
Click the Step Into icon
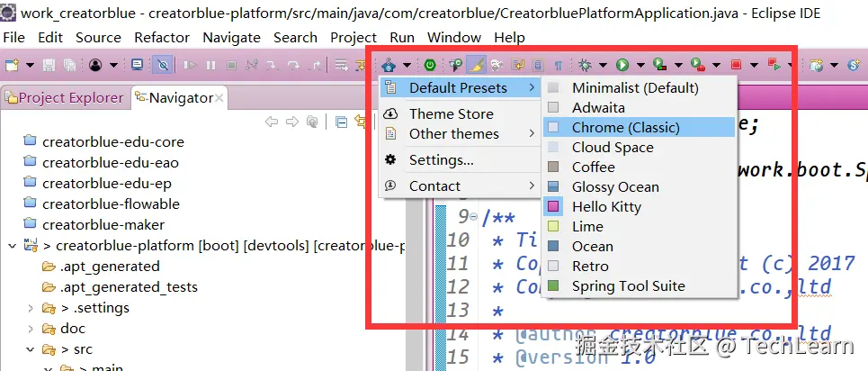coord(273,66)
